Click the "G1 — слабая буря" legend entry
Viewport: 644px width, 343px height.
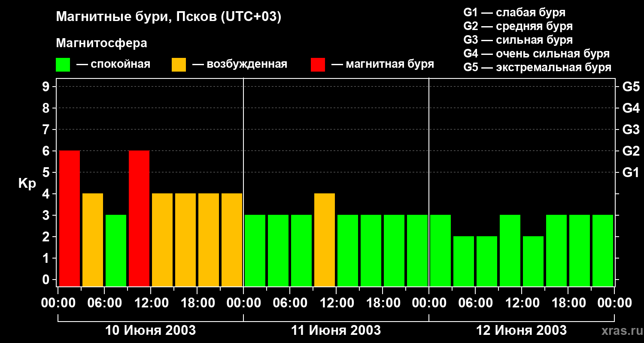tap(514, 12)
